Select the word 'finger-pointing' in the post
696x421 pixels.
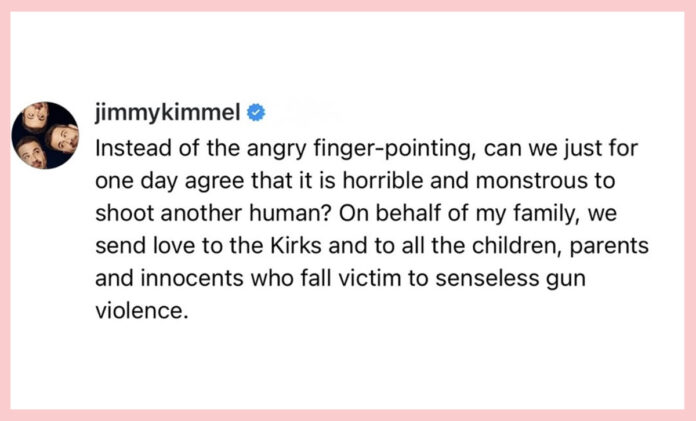tap(395, 149)
